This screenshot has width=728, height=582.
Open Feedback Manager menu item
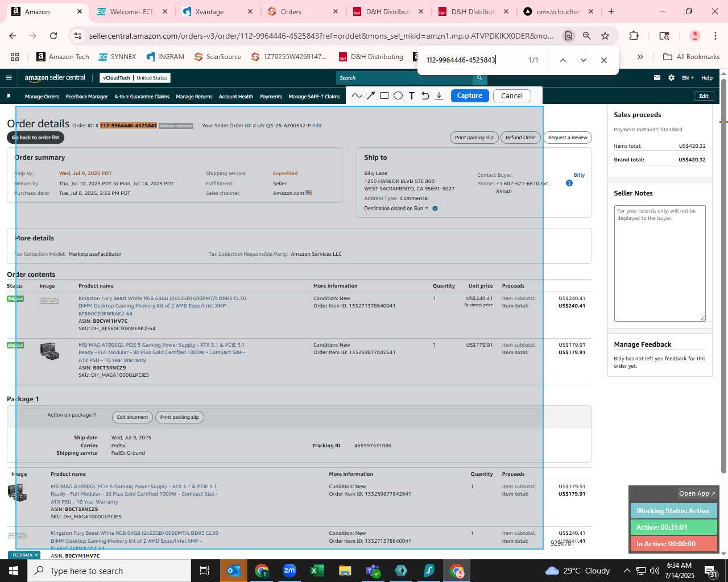tap(87, 97)
